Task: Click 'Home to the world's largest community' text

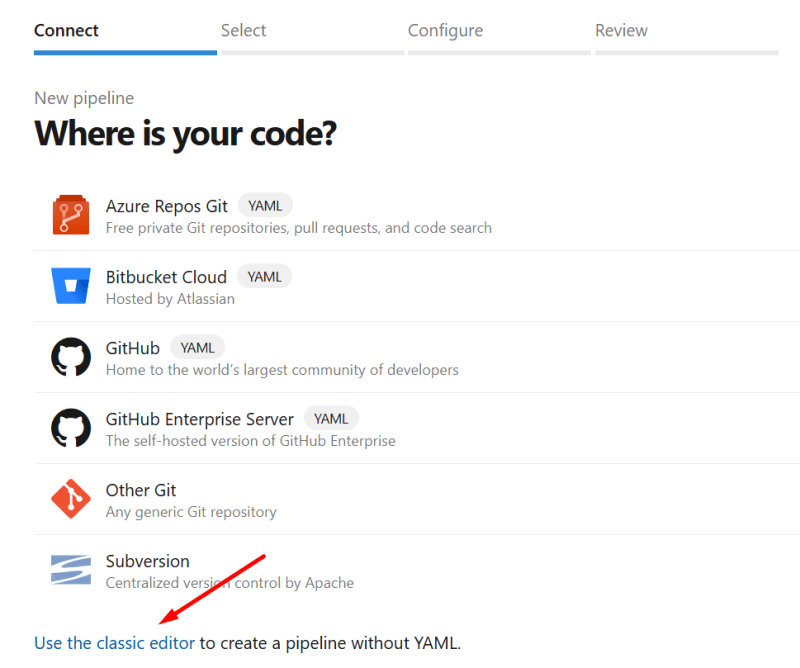Action: (282, 369)
